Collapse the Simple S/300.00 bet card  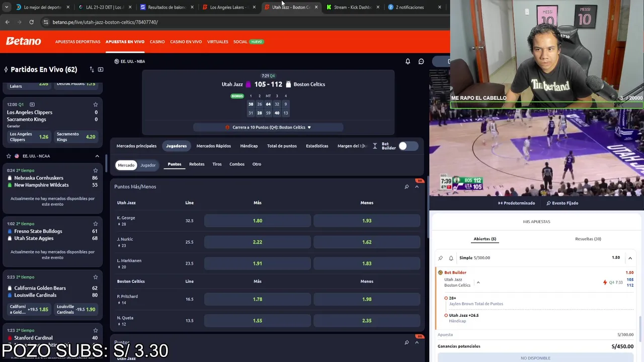point(630,258)
